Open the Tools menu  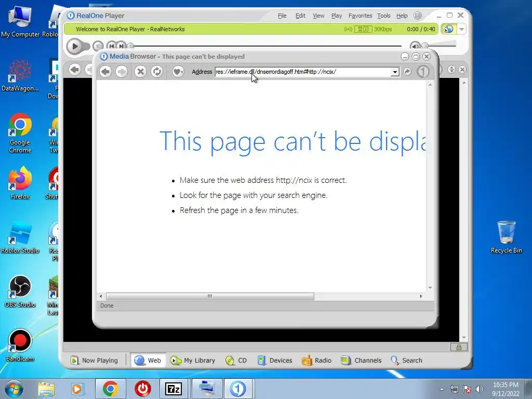384,16
